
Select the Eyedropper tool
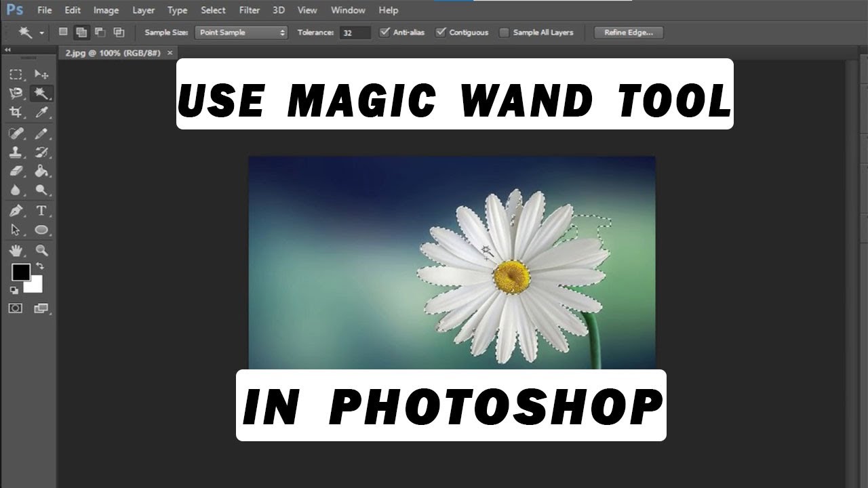(x=41, y=112)
